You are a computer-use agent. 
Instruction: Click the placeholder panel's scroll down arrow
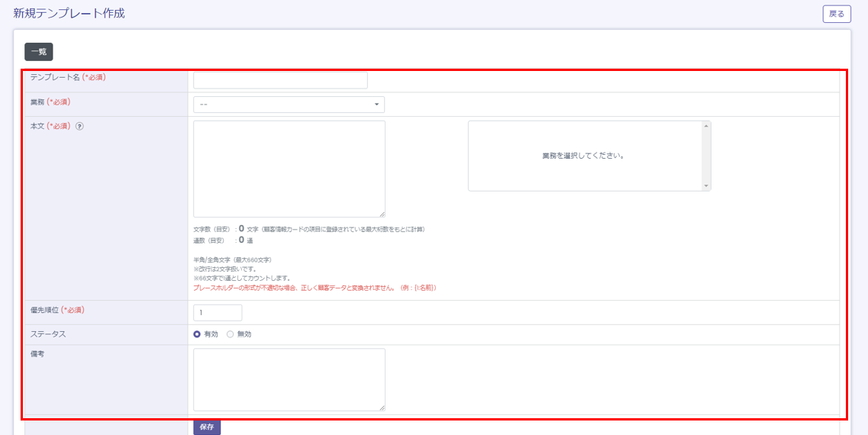(x=706, y=185)
